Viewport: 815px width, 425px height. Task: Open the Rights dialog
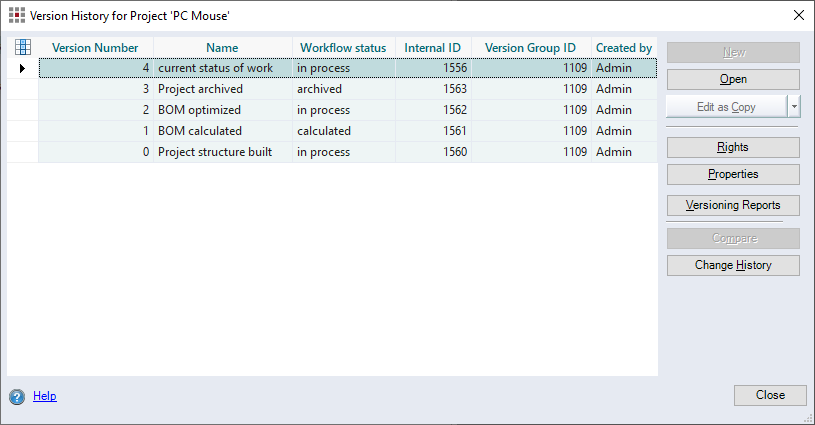tap(732, 147)
